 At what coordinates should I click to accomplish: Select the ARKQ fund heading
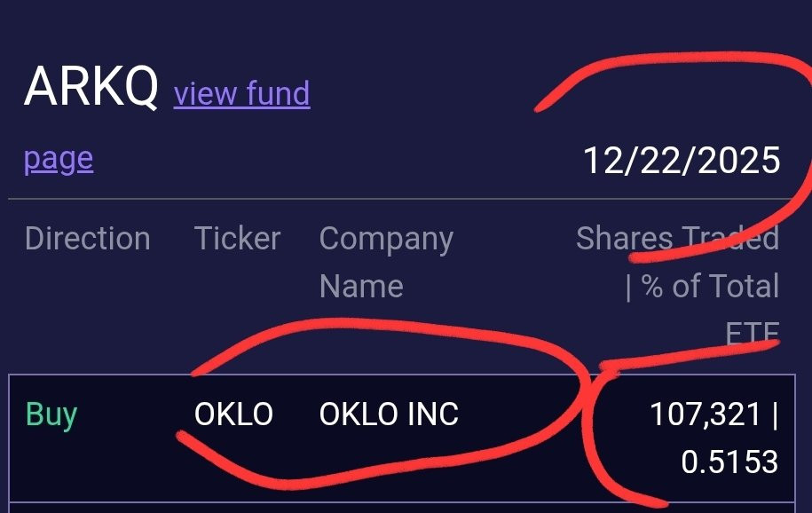[91, 87]
